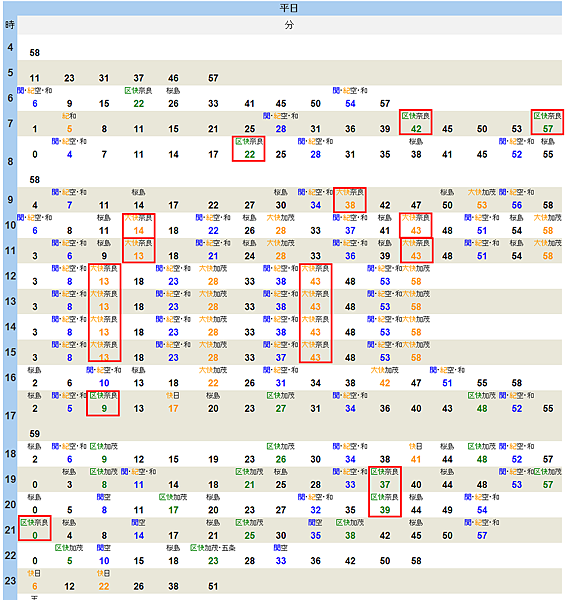Screen dimensions: 570x600
Task: Select the blue 6:06 departure
Action: pyautogui.click(x=34, y=104)
